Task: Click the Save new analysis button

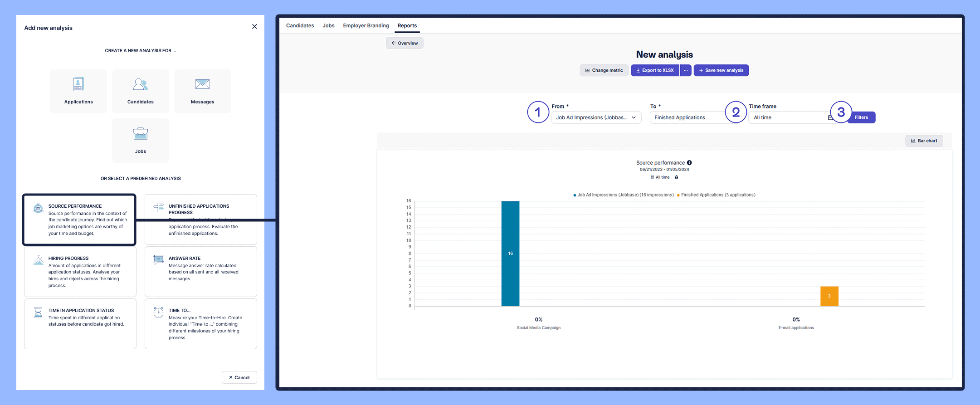Action: (721, 70)
